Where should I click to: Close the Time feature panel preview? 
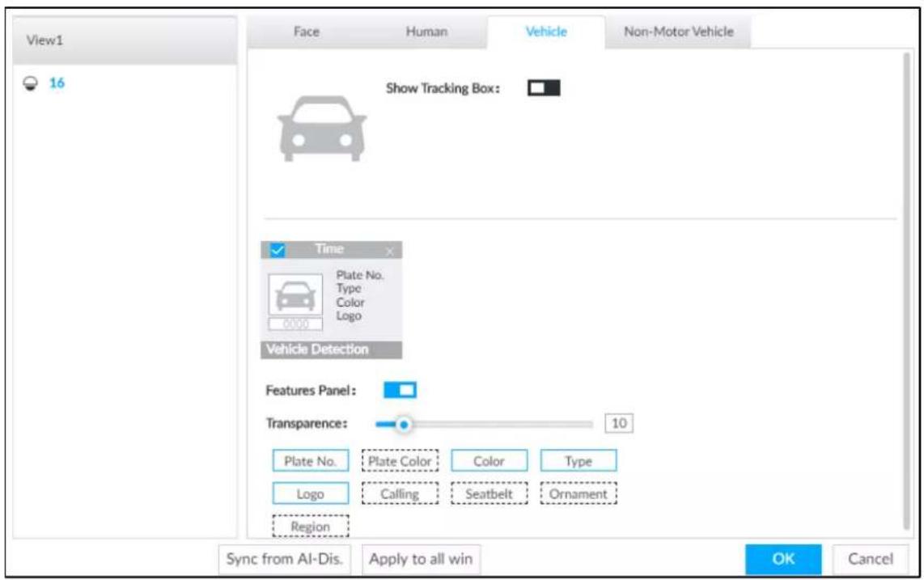389,252
